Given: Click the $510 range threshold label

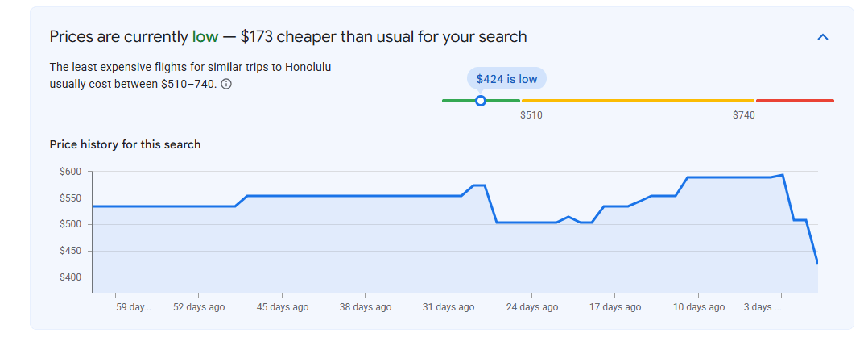Looking at the screenshot, I should click(x=531, y=115).
